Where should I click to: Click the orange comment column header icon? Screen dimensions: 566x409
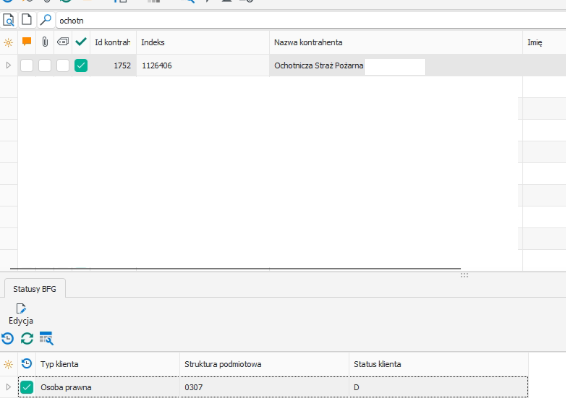point(26,42)
